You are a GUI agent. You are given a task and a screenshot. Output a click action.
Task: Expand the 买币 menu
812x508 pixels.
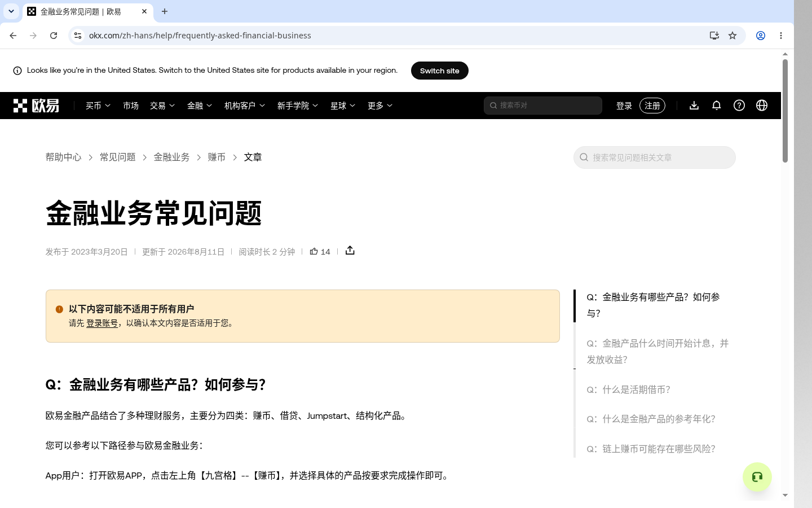coord(98,106)
